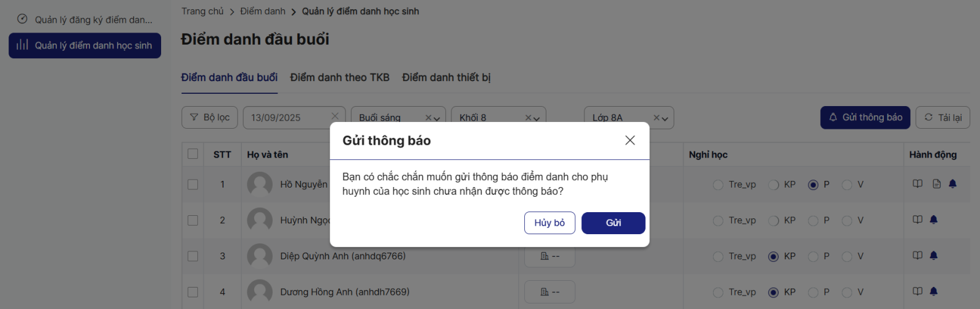Screen dimensions: 980x309
Task: Open the Điểm danh thiết bị tab
Action: [x=446, y=78]
